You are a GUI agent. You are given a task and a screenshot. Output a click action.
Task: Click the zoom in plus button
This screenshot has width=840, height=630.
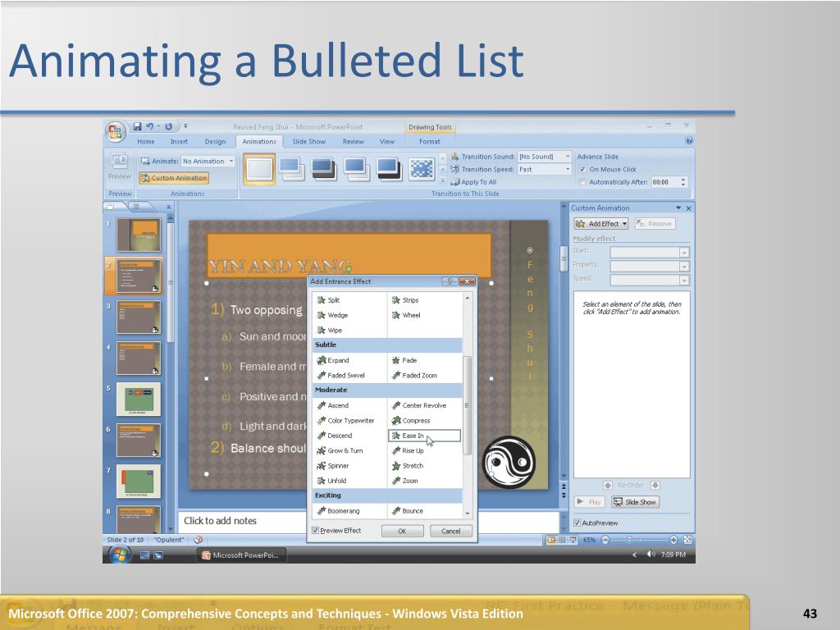[673, 540]
